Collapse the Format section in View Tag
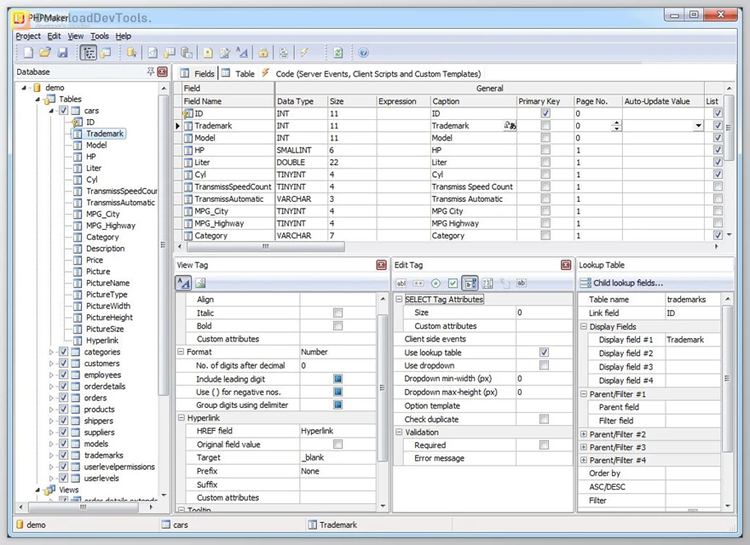 181,352
